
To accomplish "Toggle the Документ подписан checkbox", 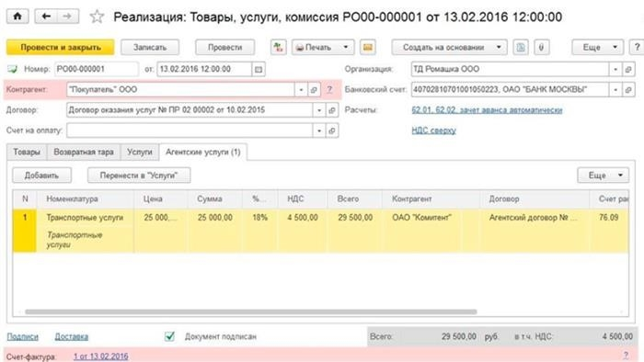I will (169, 336).
